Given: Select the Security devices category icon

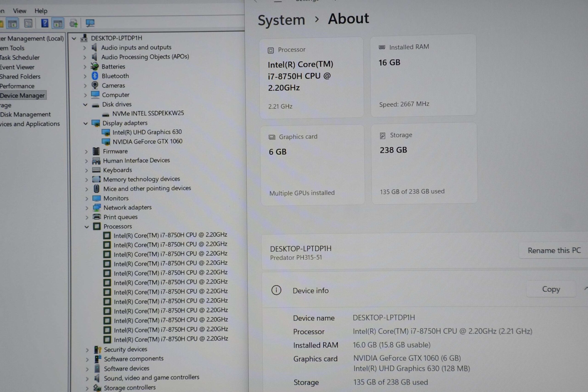Looking at the screenshot, I should [x=97, y=349].
